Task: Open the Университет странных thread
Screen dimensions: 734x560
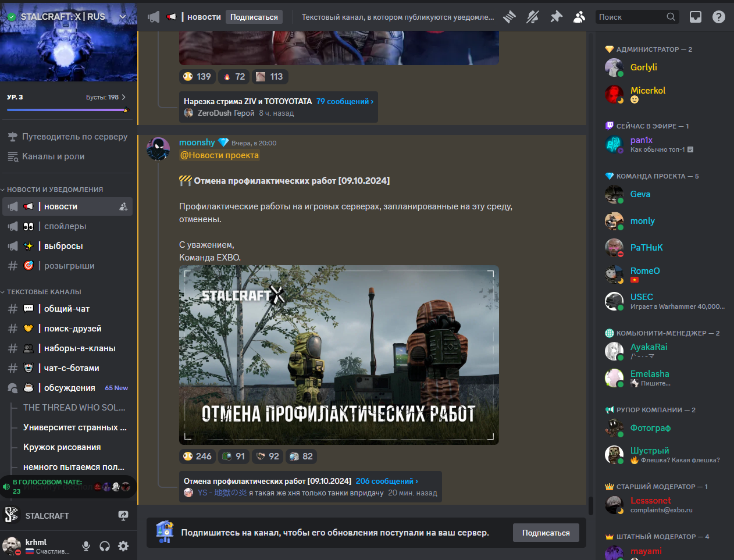Action: (x=74, y=427)
